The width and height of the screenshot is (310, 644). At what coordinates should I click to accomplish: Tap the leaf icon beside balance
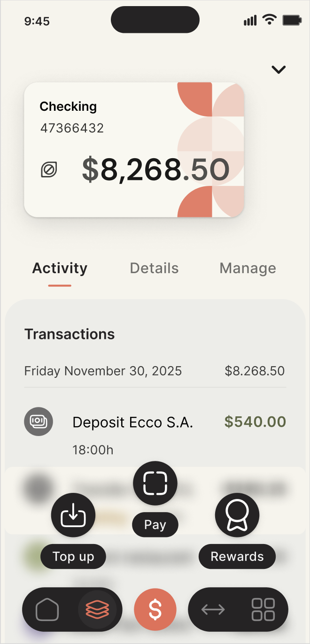49,169
